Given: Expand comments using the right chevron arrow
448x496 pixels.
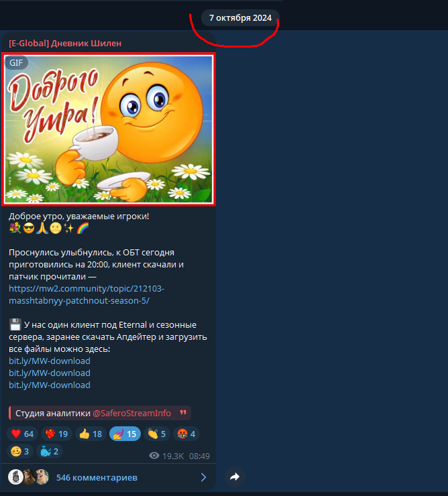Looking at the screenshot, I should [204, 477].
